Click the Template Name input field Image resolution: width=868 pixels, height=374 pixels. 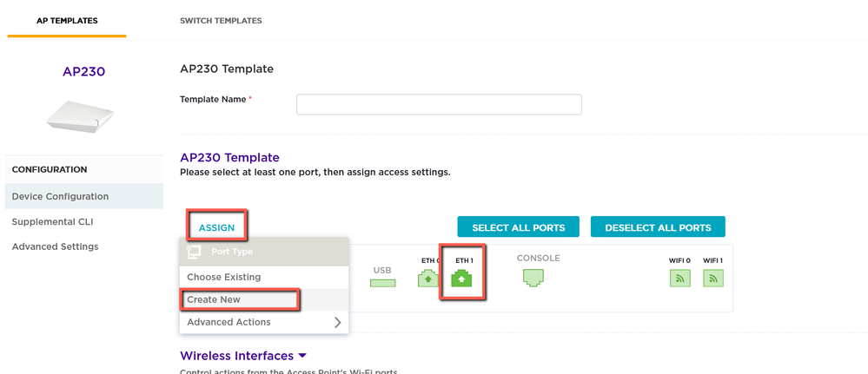point(439,104)
